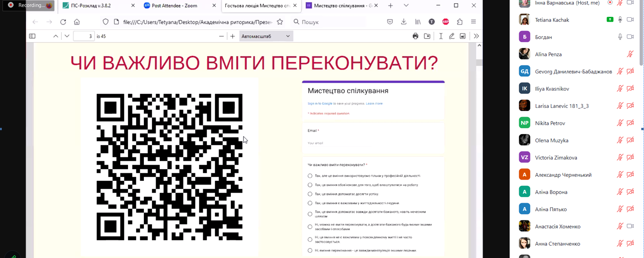The image size is (644, 258).
Task: Activate the PDF text annotation tool
Action: (x=440, y=36)
